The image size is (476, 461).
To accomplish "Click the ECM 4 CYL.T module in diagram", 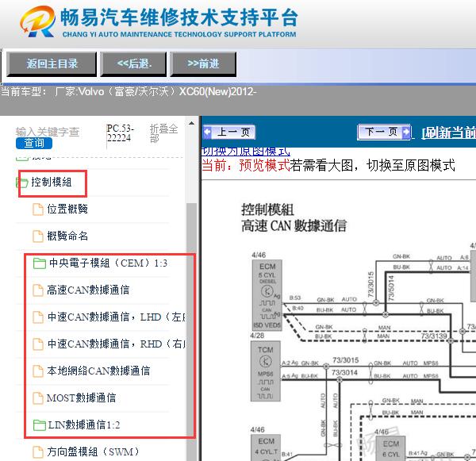I will point(267,448).
